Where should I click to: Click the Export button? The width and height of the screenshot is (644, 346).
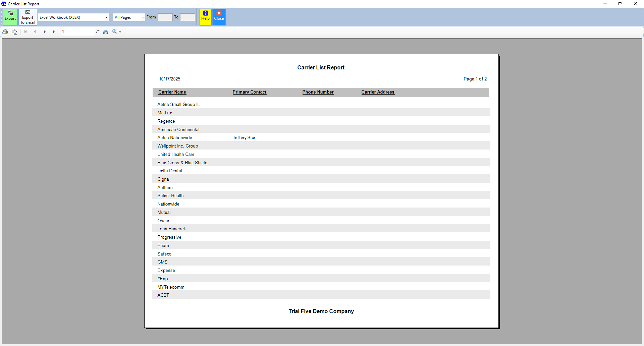[10, 17]
